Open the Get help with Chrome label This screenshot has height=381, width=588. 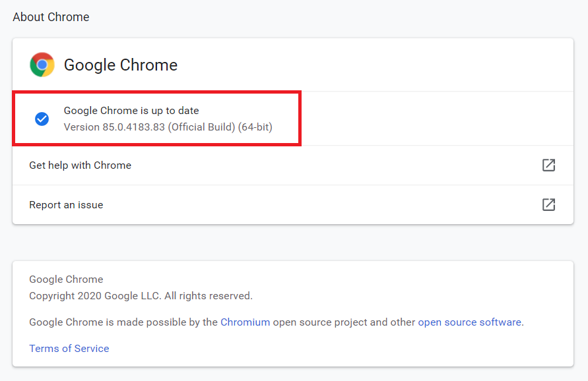(80, 165)
